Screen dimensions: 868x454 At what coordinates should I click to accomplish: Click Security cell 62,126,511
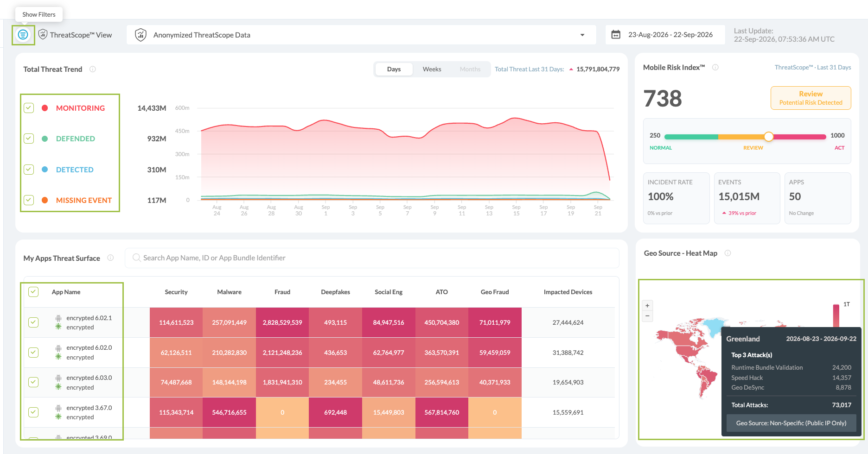(x=176, y=353)
